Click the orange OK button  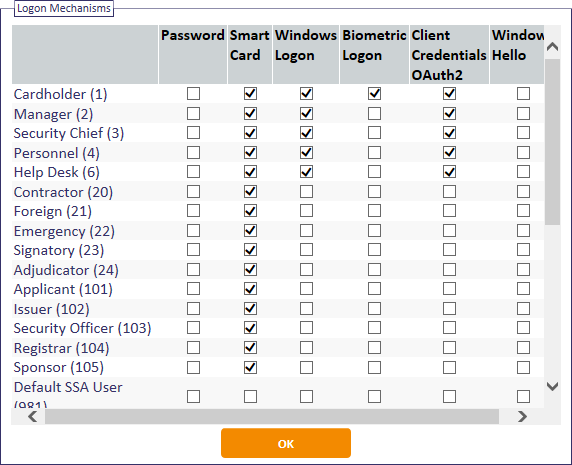click(x=286, y=443)
